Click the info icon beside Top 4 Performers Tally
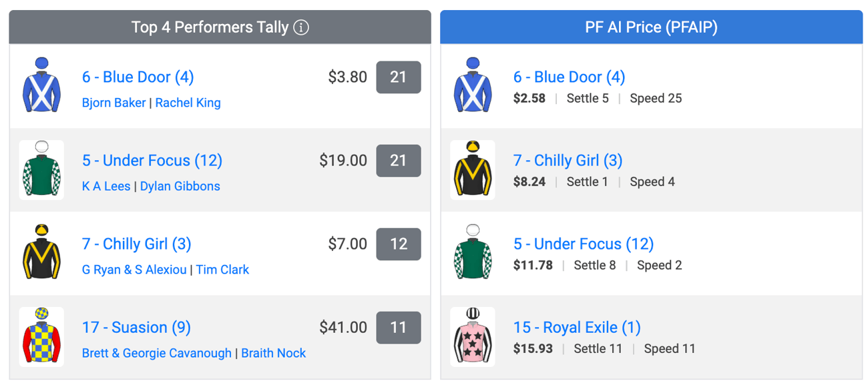Screen dimensions: 868x391 (301, 27)
